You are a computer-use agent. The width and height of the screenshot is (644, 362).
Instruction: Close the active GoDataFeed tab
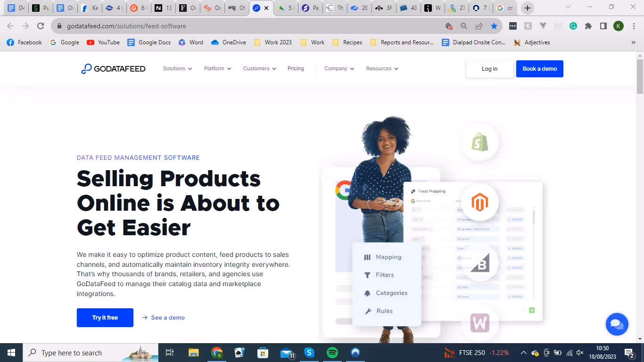(x=266, y=8)
